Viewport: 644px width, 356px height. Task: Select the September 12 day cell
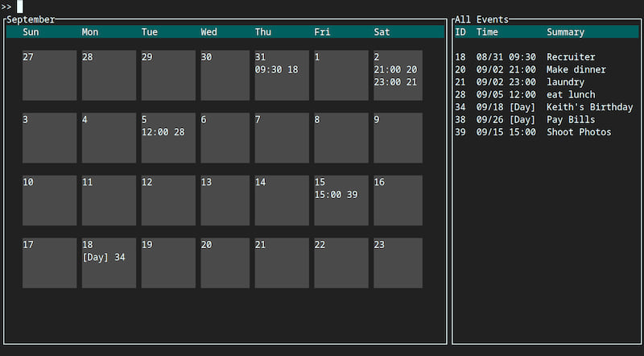(x=168, y=201)
